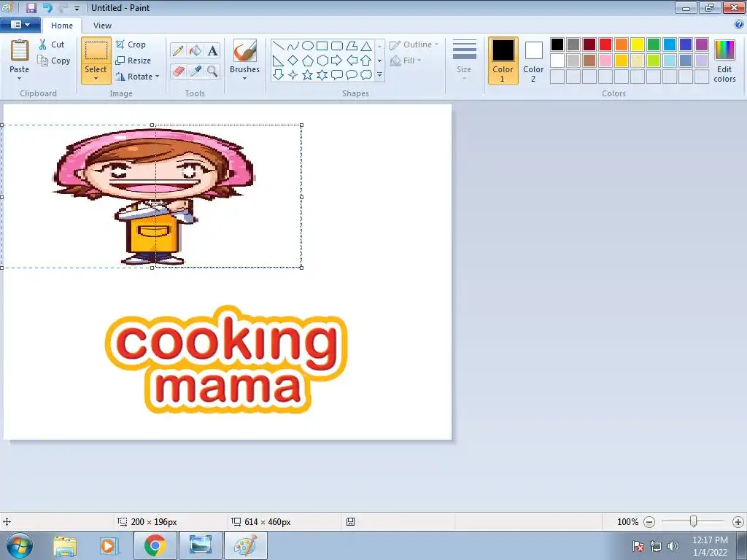747x560 pixels.
Task: Pick the Left arrow shape
Action: pyautogui.click(x=352, y=61)
